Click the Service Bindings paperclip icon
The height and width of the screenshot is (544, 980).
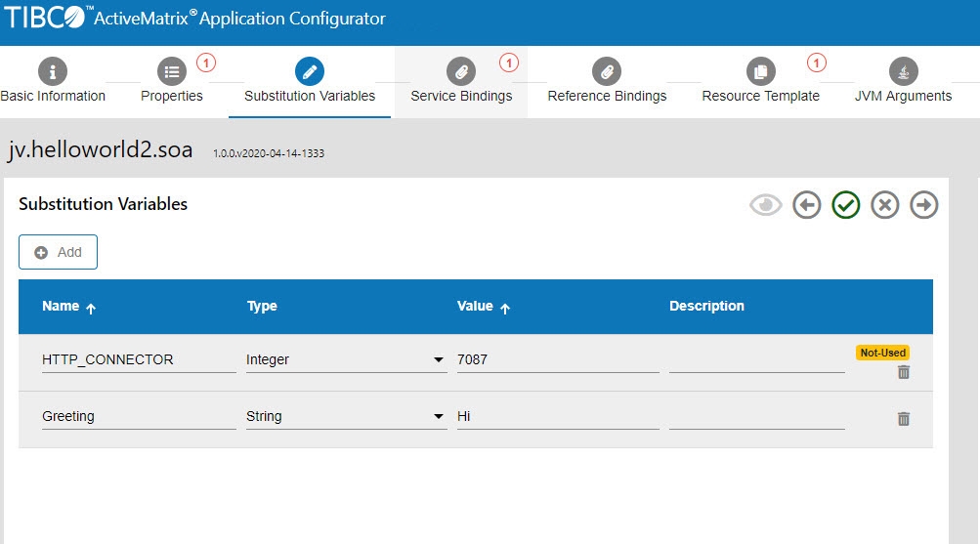(460, 71)
